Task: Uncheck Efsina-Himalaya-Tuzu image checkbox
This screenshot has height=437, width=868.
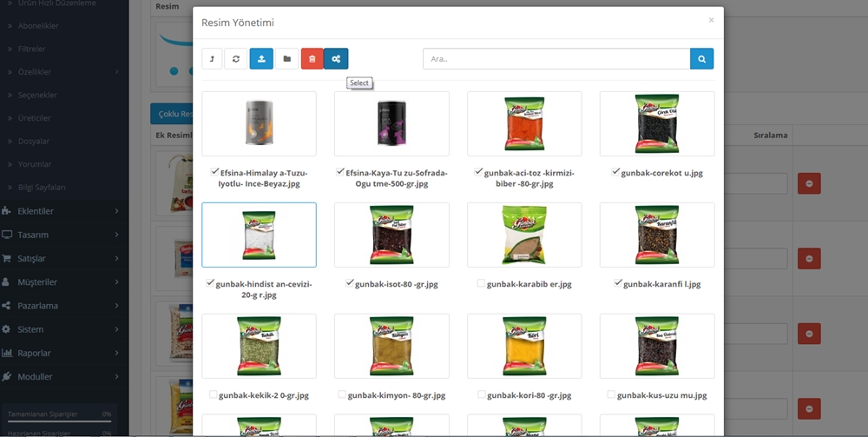Action: (x=214, y=172)
